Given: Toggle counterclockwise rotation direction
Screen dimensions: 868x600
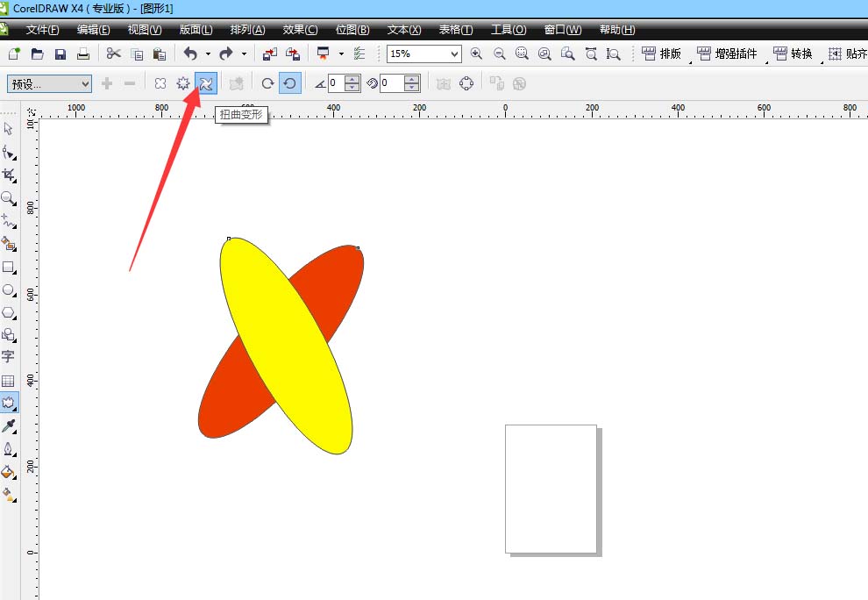Looking at the screenshot, I should (289, 84).
